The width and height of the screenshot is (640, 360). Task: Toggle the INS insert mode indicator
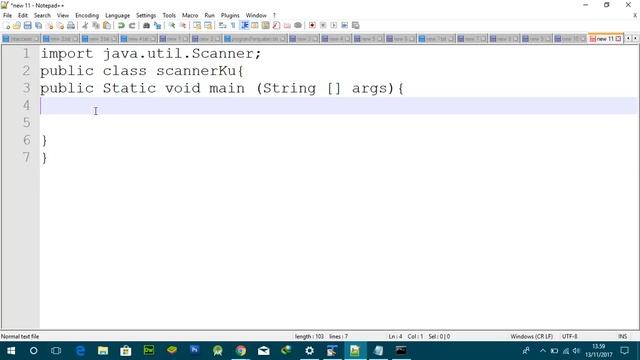[622, 337]
